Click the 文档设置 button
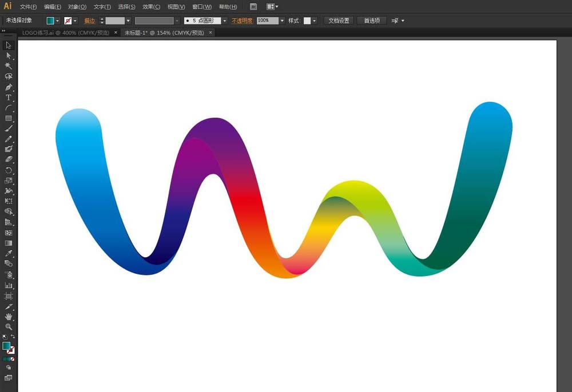Screen dimensions: 572x392 [x=339, y=21]
